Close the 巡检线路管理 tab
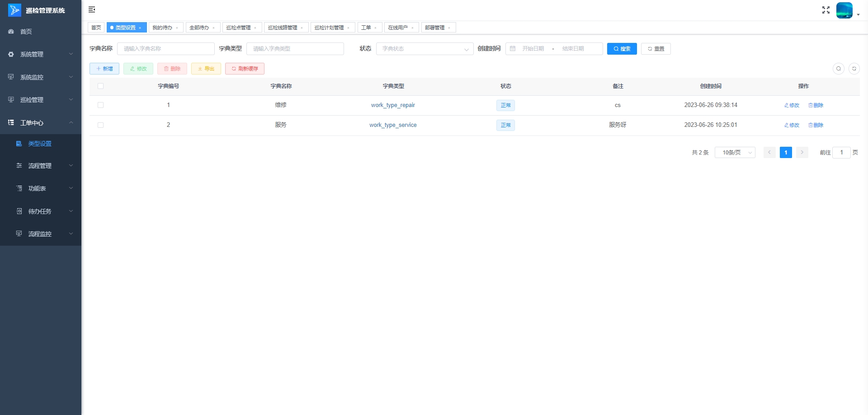Viewport: 868px width, 415px height. click(302, 28)
